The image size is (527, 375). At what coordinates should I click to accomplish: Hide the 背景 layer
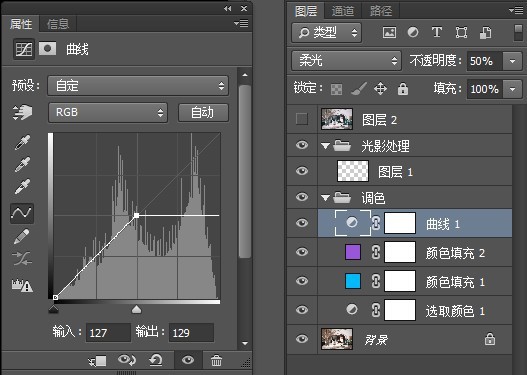click(302, 338)
